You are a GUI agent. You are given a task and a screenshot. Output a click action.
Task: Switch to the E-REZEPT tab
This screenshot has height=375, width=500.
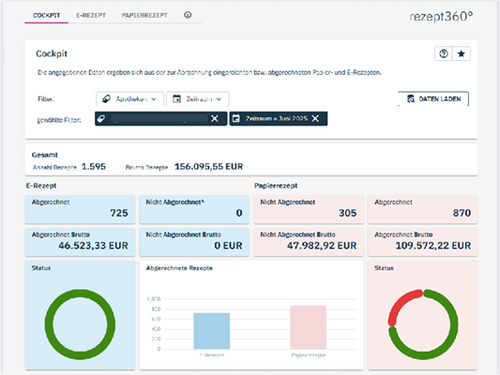click(x=91, y=15)
